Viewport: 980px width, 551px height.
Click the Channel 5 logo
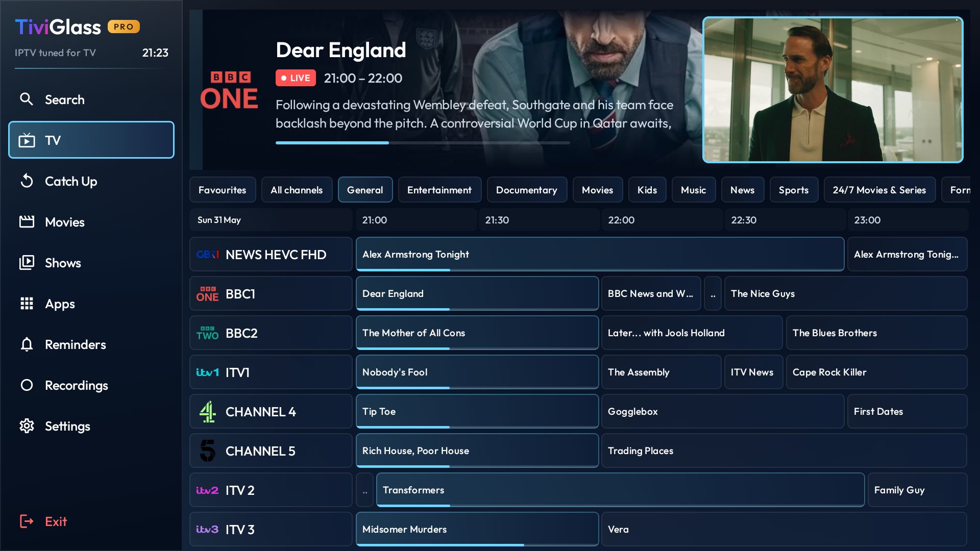[207, 450]
